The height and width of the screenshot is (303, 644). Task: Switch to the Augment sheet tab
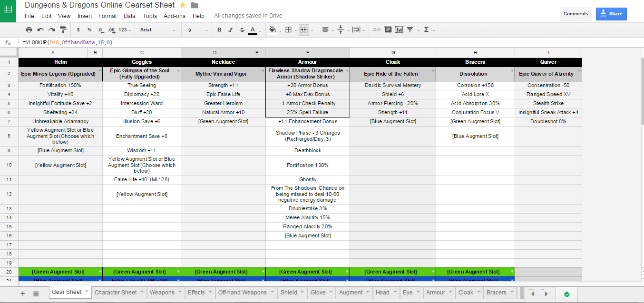pyautogui.click(x=353, y=293)
